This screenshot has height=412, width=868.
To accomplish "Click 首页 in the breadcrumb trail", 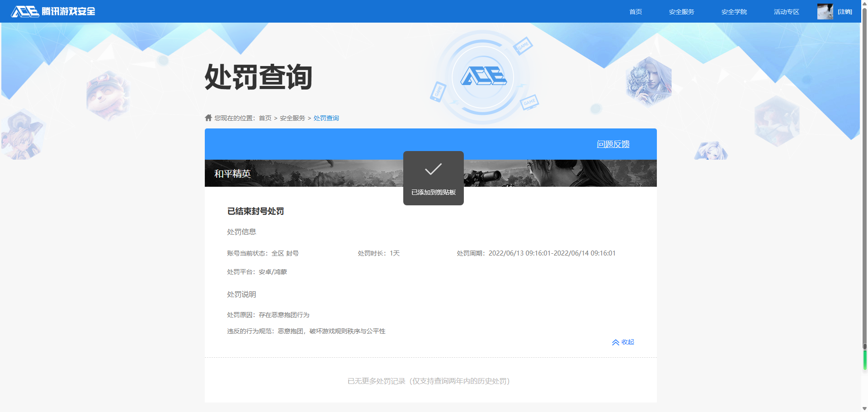I will 265,118.
